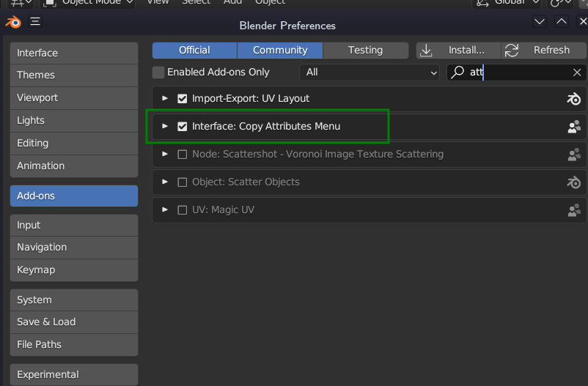Screen dimensions: 588x386
Task: Expand Scattershot add-on details
Action: (x=165, y=154)
